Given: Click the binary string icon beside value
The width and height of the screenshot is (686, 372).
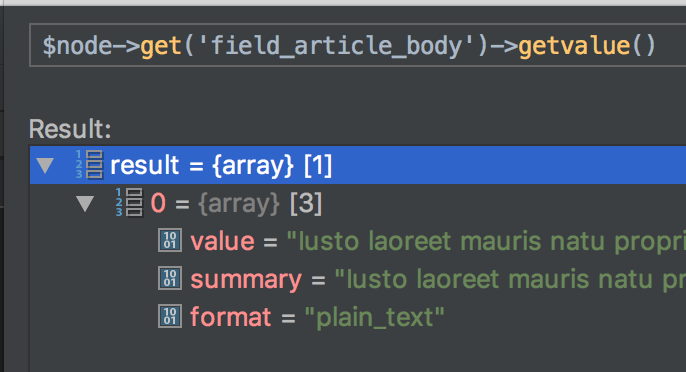Looking at the screenshot, I should click(x=170, y=240).
